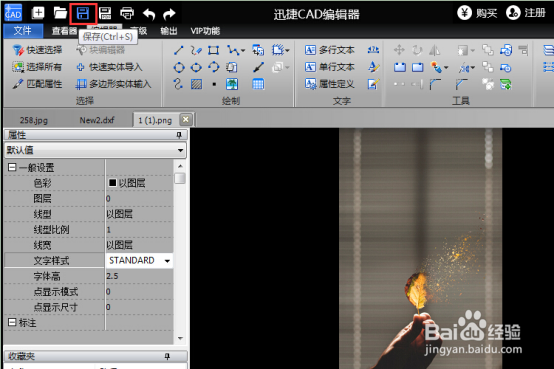Click the properties scrollbar down arrow

pos(180,338)
